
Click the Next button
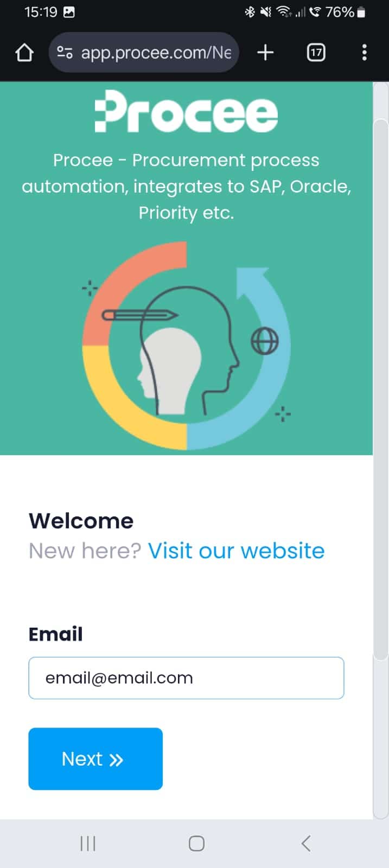[x=95, y=758]
